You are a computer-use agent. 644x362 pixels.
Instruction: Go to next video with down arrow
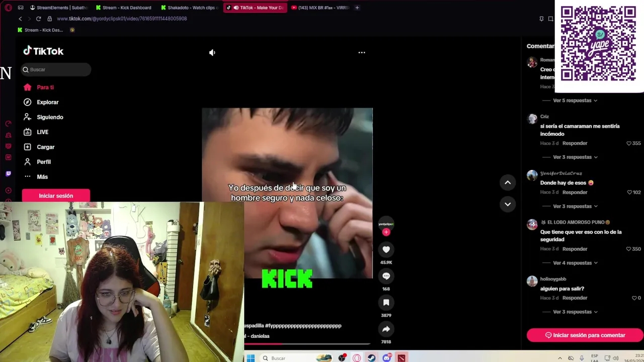click(508, 204)
